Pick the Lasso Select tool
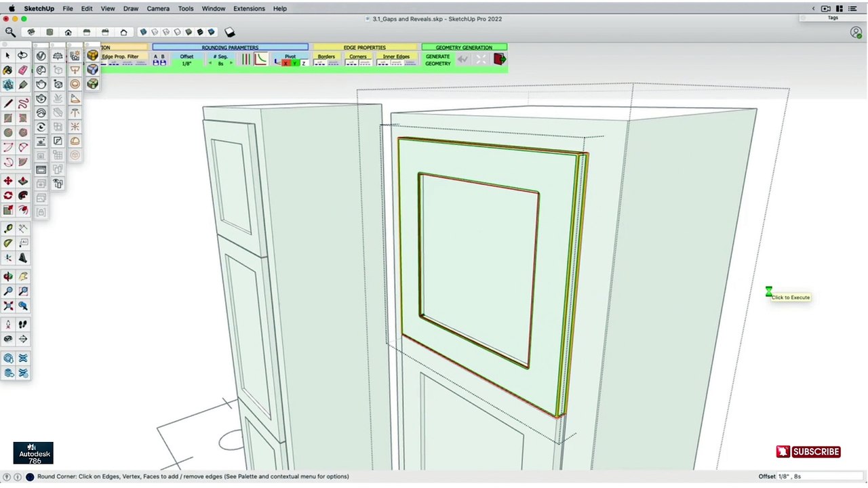 tap(22, 56)
